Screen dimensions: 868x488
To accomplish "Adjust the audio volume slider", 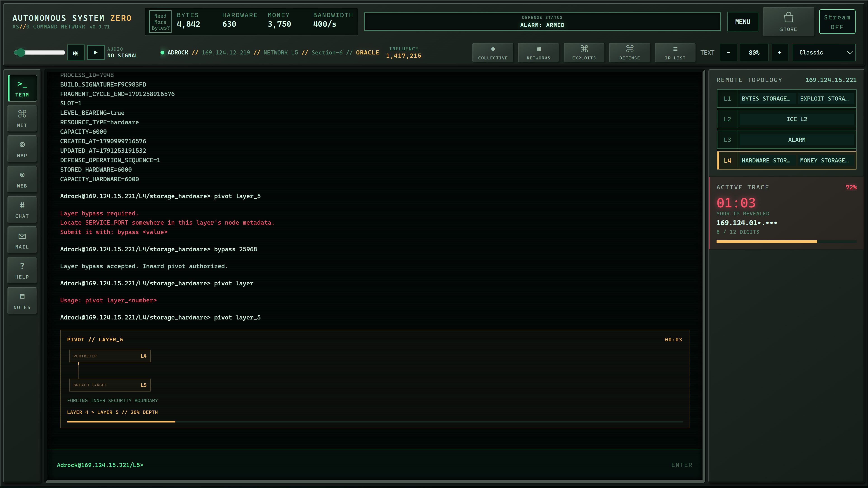I will click(x=39, y=53).
